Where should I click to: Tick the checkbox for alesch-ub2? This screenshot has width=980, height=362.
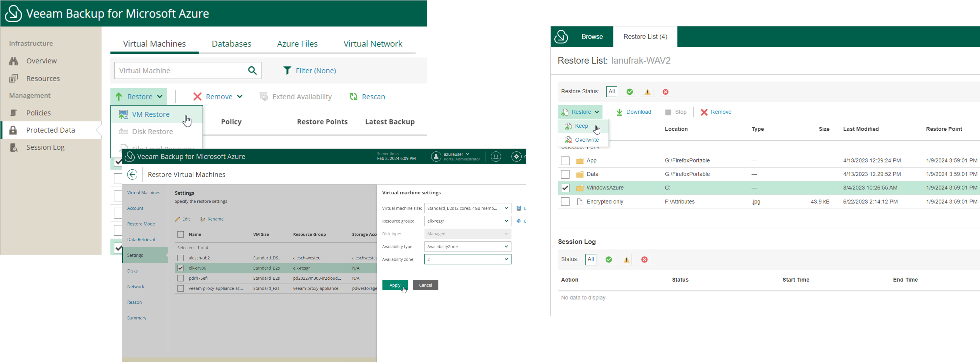pos(181,258)
